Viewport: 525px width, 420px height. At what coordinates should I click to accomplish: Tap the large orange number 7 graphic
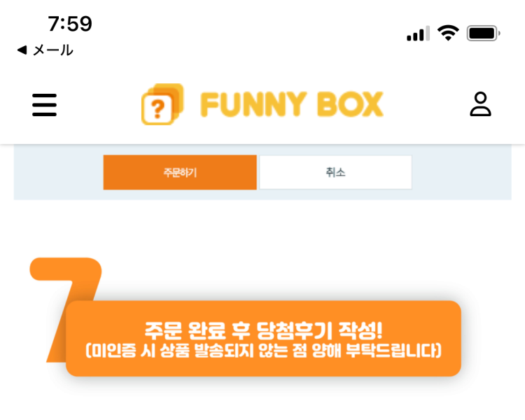coord(66,280)
